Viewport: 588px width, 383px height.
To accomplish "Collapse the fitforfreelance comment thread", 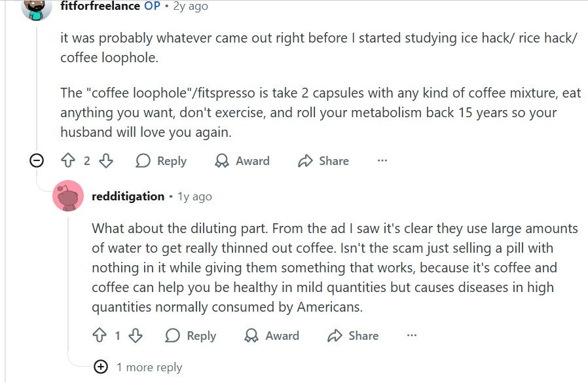I will click(x=37, y=161).
